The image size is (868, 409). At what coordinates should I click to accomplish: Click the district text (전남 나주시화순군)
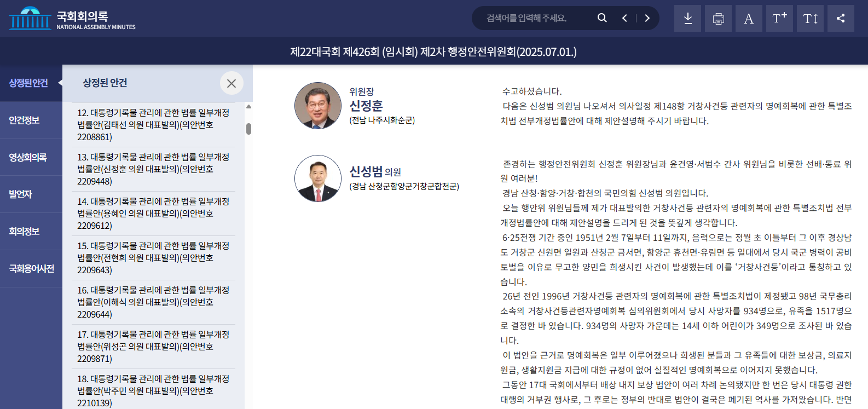point(382,120)
